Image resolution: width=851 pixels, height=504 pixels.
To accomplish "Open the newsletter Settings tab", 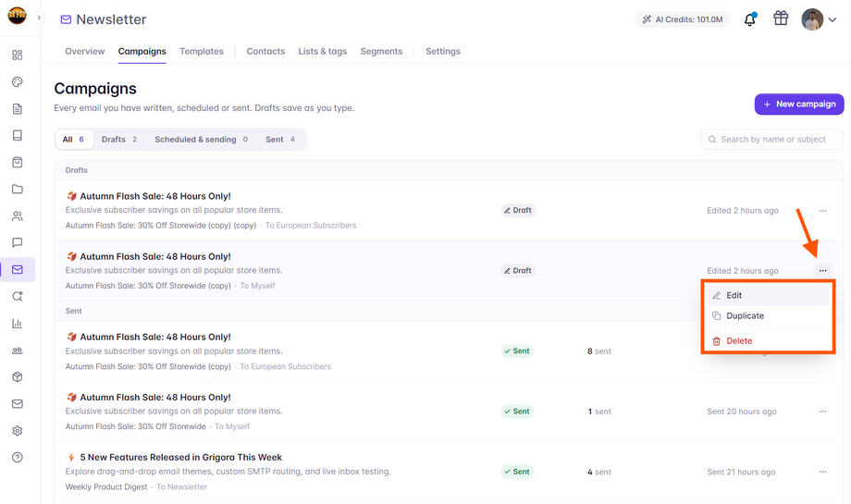I will pyautogui.click(x=443, y=51).
